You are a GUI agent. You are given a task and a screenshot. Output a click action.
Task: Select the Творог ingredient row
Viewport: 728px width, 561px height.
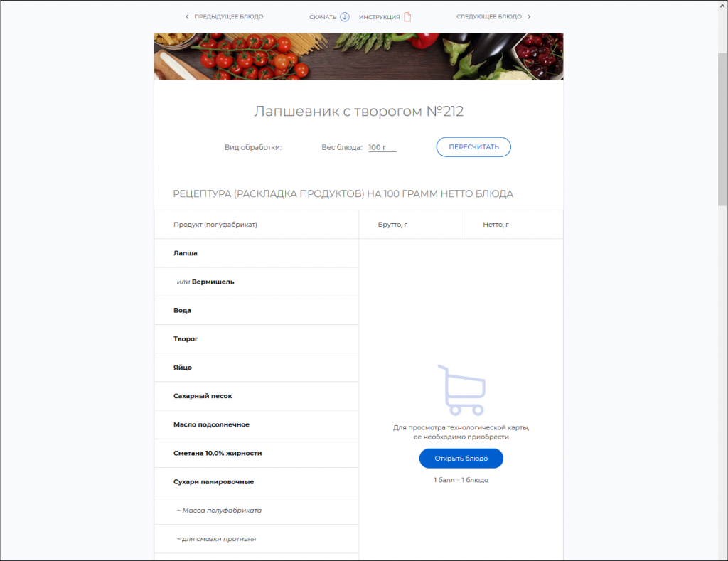pyautogui.click(x=257, y=339)
